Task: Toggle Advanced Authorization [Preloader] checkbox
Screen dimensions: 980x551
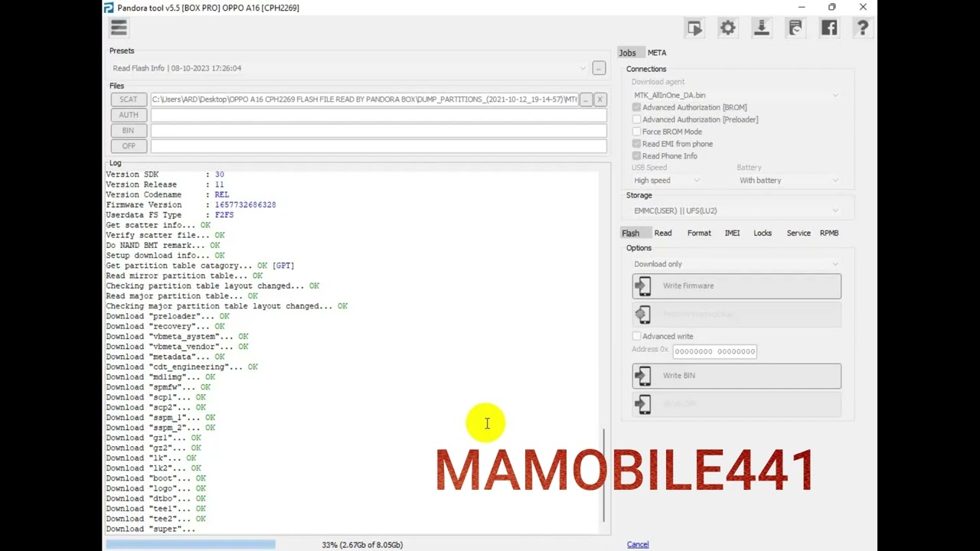Action: point(636,119)
